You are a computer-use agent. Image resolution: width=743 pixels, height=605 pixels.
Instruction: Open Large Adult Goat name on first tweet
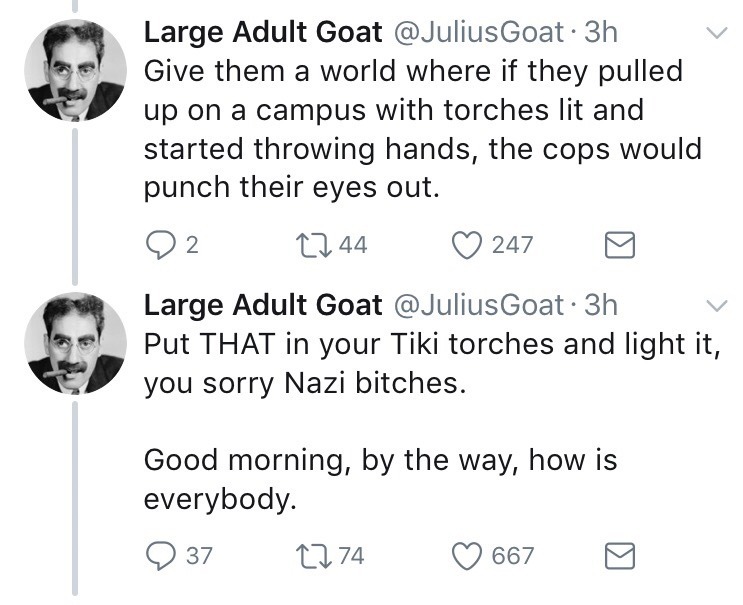263,33
